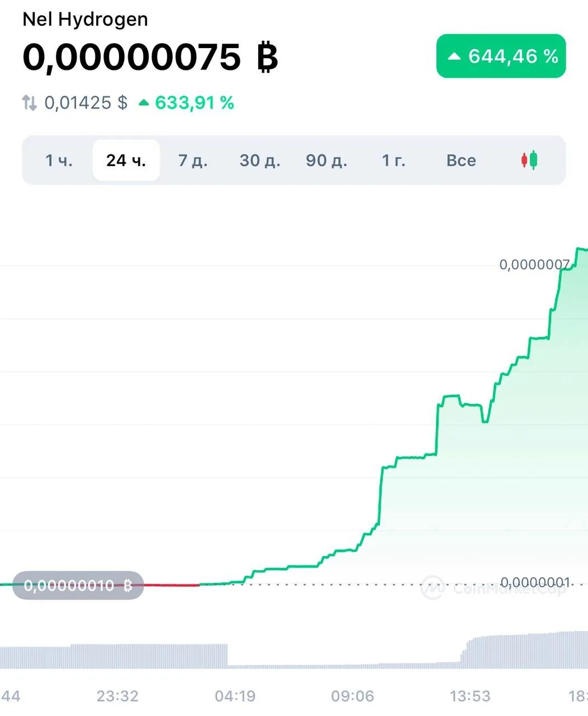The height and width of the screenshot is (716, 588).
Task: Tap the chart's green line peak
Action: click(580, 249)
